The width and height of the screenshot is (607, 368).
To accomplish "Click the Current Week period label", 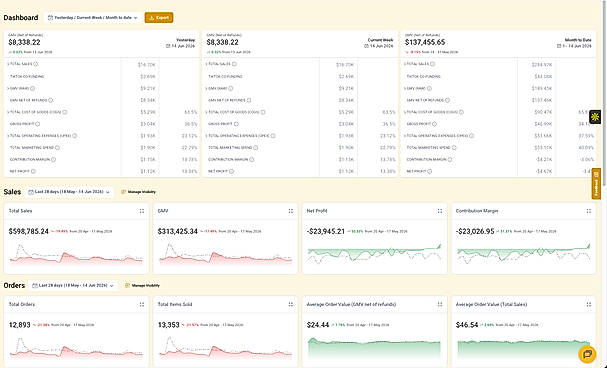I will 381,40.
